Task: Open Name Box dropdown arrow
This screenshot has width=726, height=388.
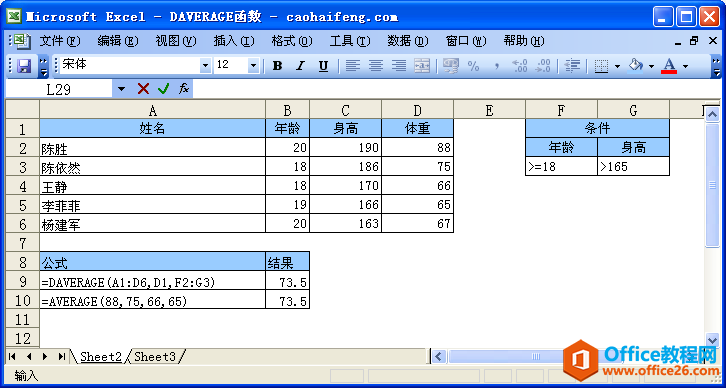Action: point(121,88)
